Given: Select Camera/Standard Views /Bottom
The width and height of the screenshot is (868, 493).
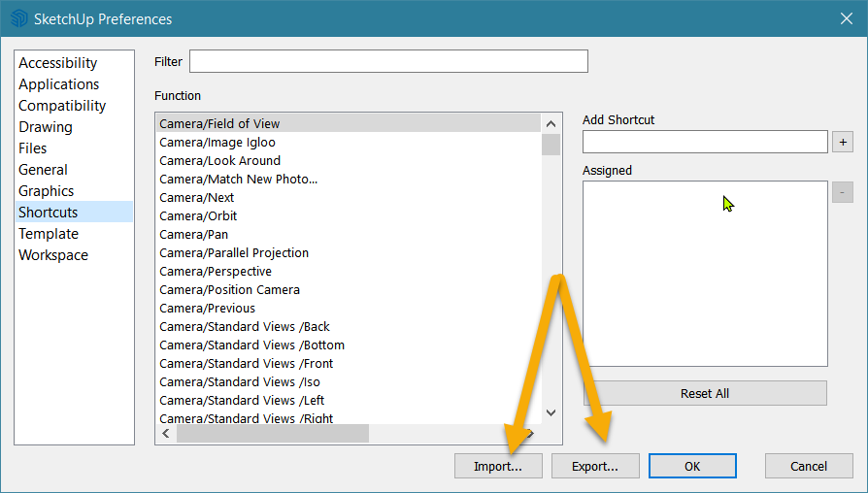Looking at the screenshot, I should [x=349, y=345].
